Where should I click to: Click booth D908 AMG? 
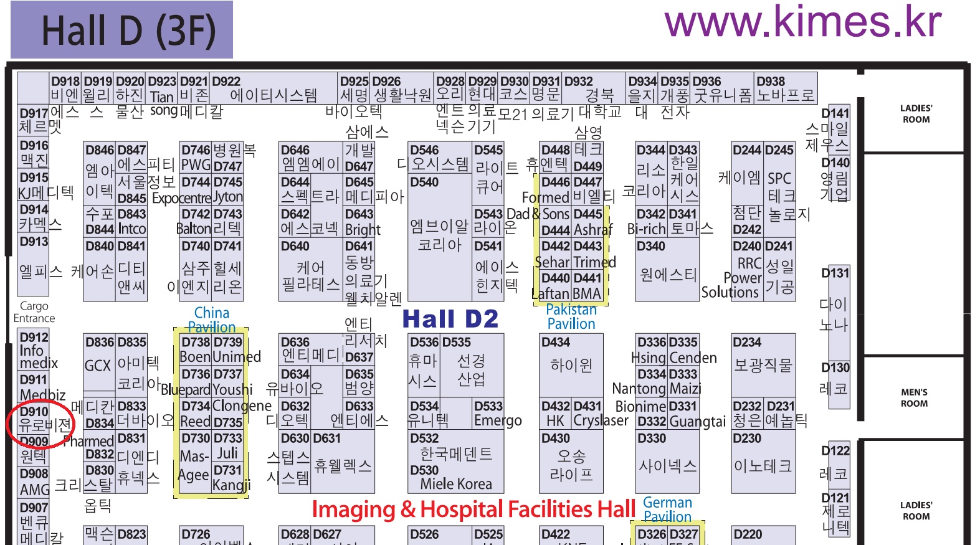pyautogui.click(x=33, y=481)
